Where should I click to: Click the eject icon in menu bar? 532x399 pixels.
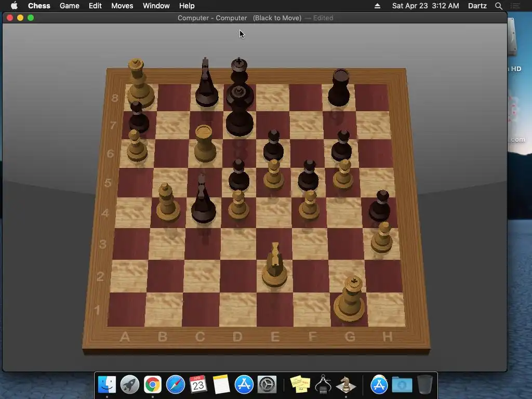pyautogui.click(x=377, y=6)
